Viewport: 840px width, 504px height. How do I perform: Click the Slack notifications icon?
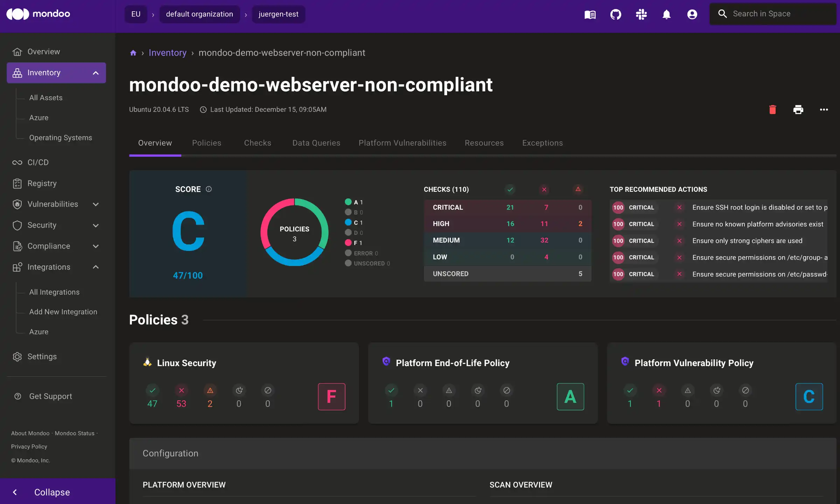click(x=641, y=14)
